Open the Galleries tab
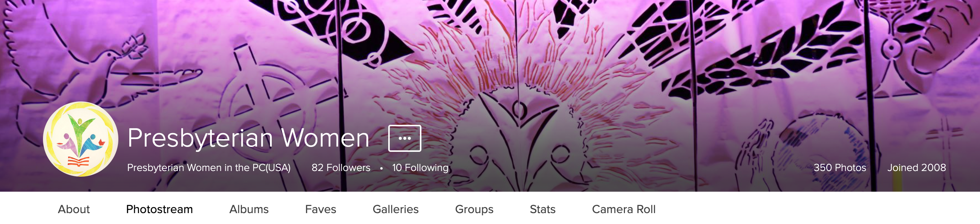This screenshot has width=980, height=224. point(396,209)
